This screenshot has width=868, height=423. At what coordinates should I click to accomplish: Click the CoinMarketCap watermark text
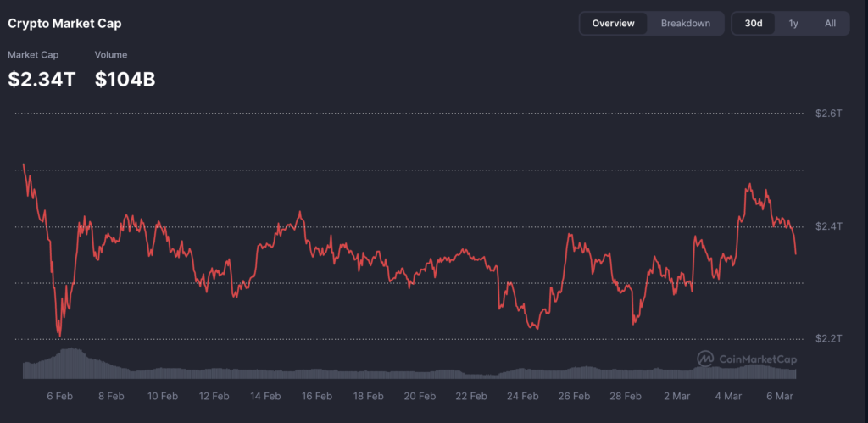click(x=758, y=359)
